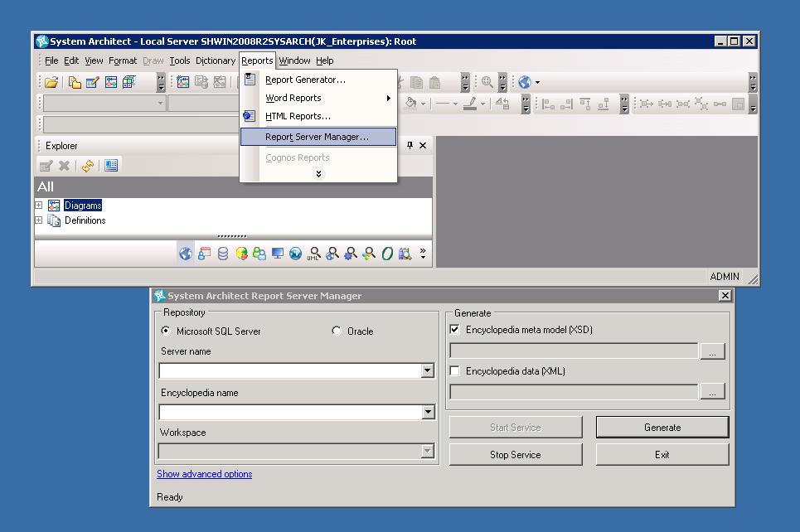This screenshot has height=532, width=800.
Task: Select the pie chart icon in Explorer strip
Action: point(241,254)
